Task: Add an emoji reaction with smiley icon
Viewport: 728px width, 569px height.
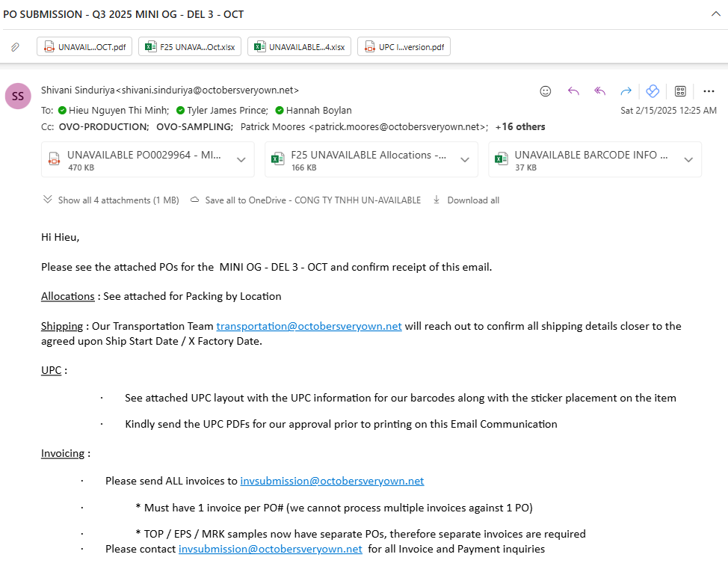Action: click(x=546, y=91)
